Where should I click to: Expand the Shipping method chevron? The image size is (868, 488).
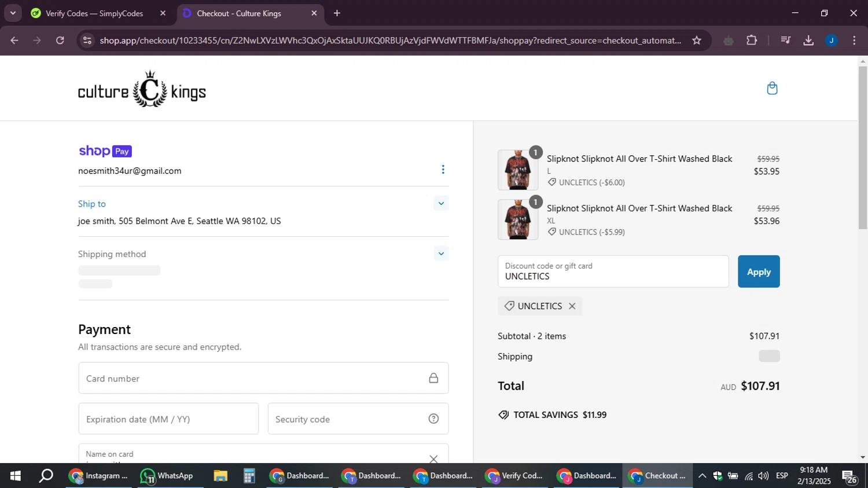pyautogui.click(x=441, y=254)
